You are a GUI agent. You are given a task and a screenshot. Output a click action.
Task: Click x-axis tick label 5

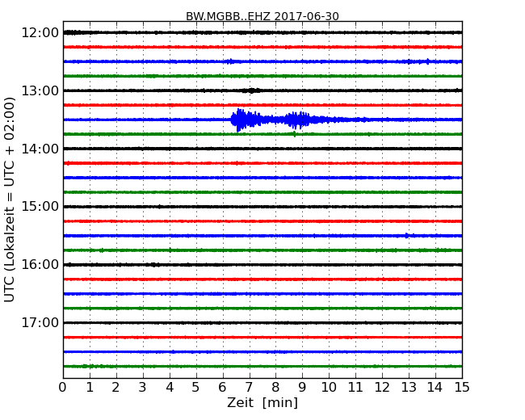coord(196,388)
